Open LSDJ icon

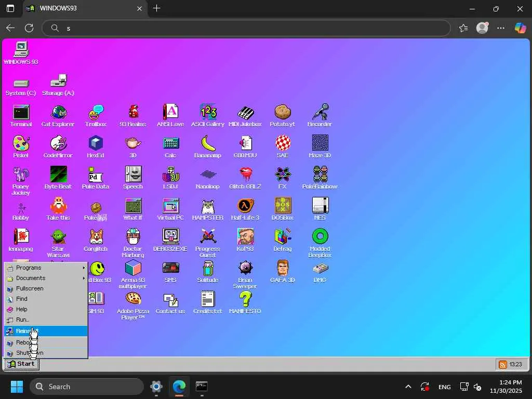(170, 178)
